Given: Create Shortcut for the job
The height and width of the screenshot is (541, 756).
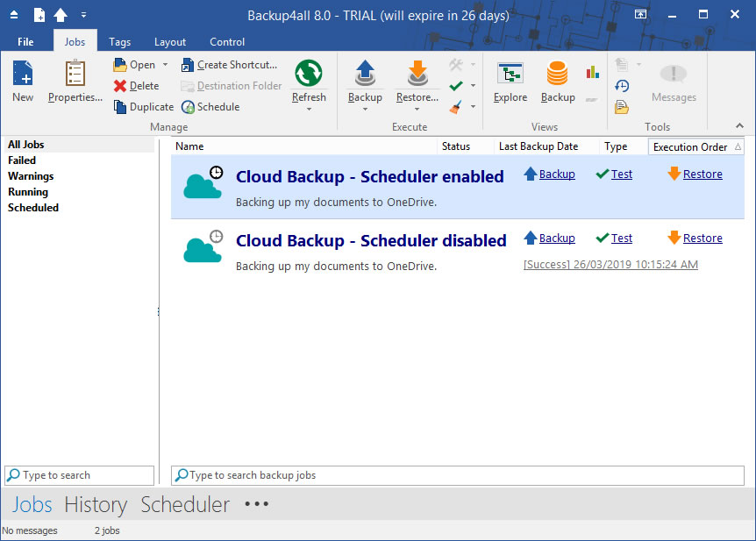Looking at the screenshot, I should (229, 65).
